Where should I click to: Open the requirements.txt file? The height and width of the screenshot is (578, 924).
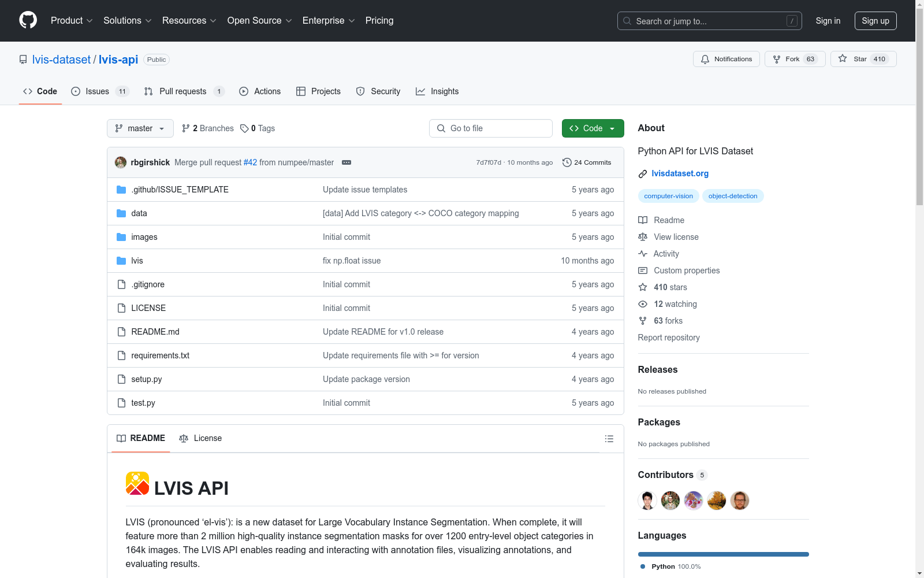tap(160, 355)
